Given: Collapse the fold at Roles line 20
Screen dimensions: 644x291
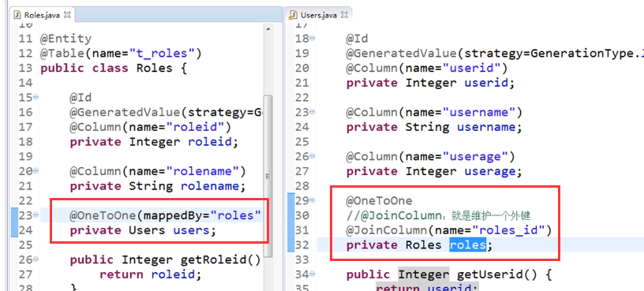Looking at the screenshot, I should point(36,170).
